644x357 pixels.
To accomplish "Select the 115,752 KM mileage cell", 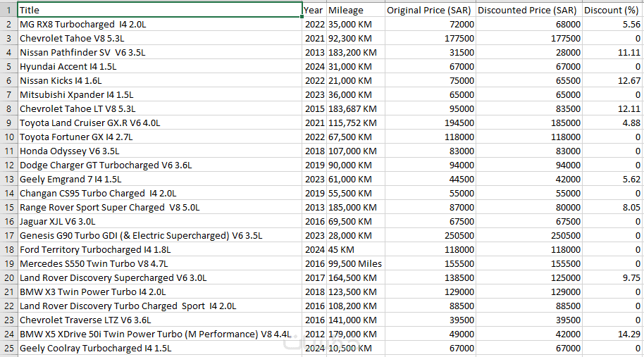I will pos(356,123).
